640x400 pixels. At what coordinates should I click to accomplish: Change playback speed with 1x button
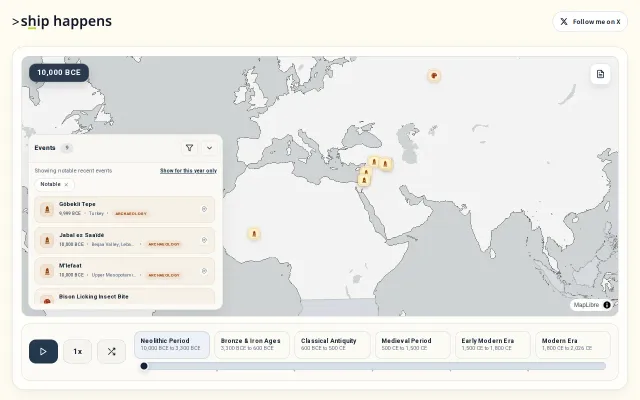[78, 351]
